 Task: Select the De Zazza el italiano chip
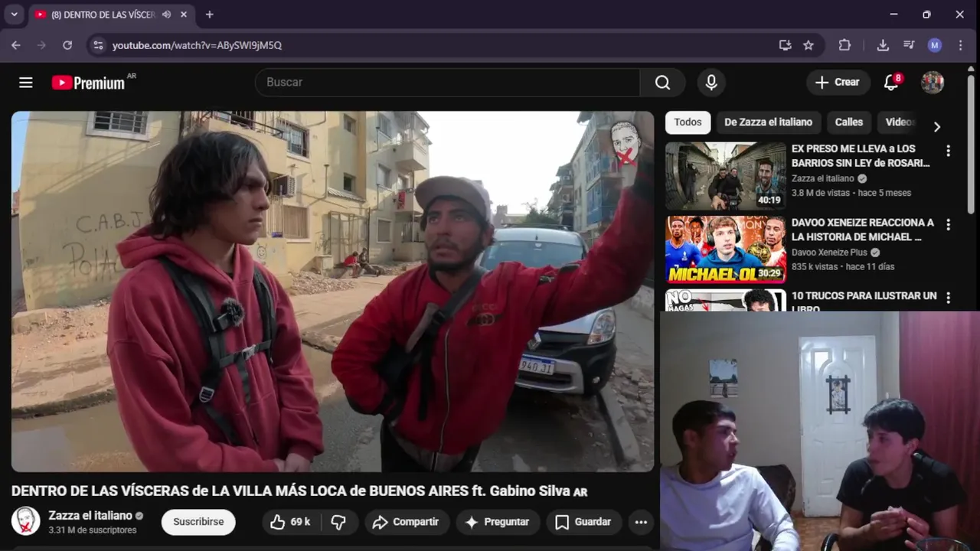click(x=768, y=122)
